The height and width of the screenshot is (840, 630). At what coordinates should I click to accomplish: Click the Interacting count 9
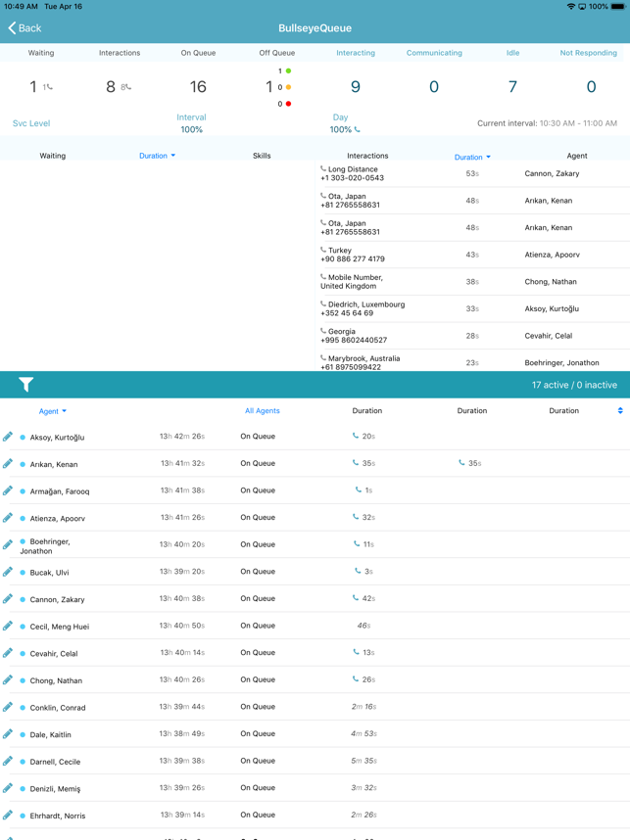pyautogui.click(x=356, y=87)
